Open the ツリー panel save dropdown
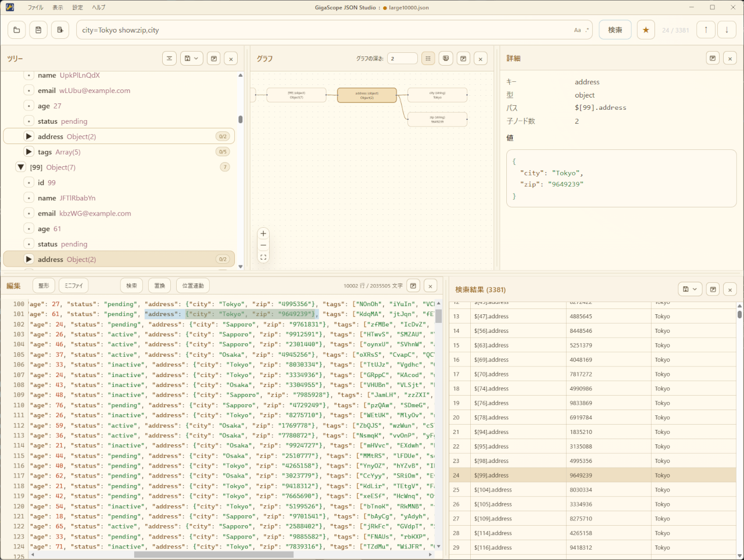Viewport: 744px width, 560px height. (191, 59)
